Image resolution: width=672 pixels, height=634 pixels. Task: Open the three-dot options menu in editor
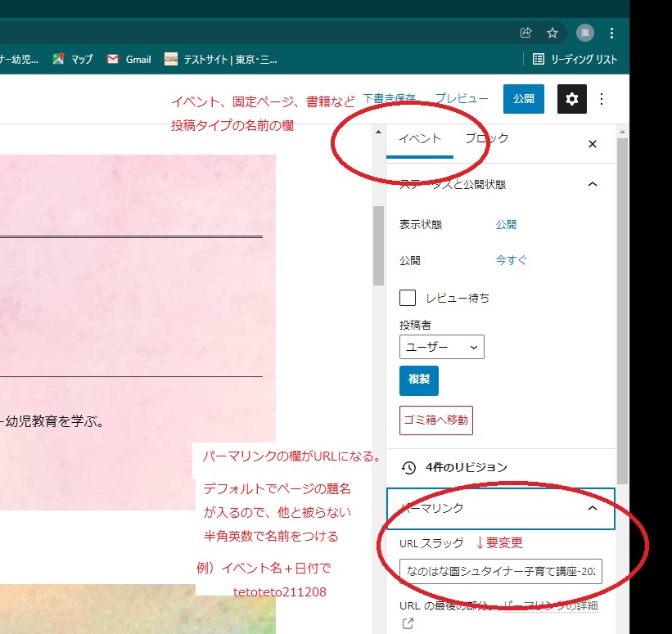(602, 99)
